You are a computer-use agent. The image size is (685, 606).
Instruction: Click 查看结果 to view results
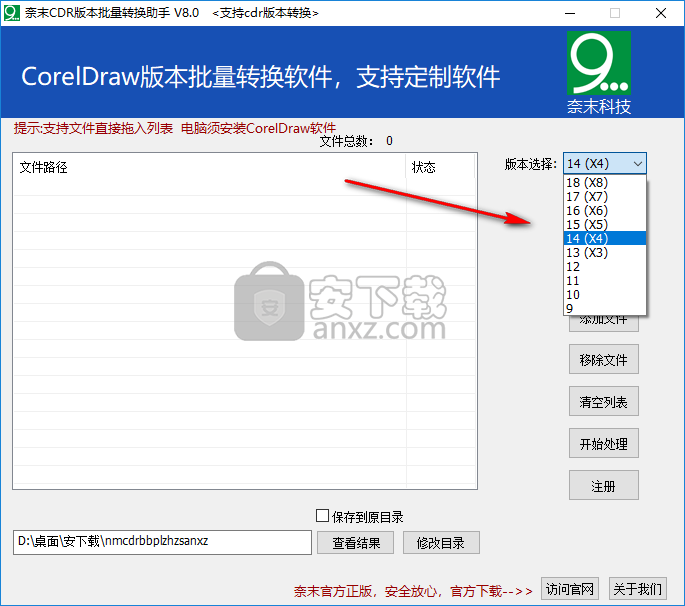[355, 542]
